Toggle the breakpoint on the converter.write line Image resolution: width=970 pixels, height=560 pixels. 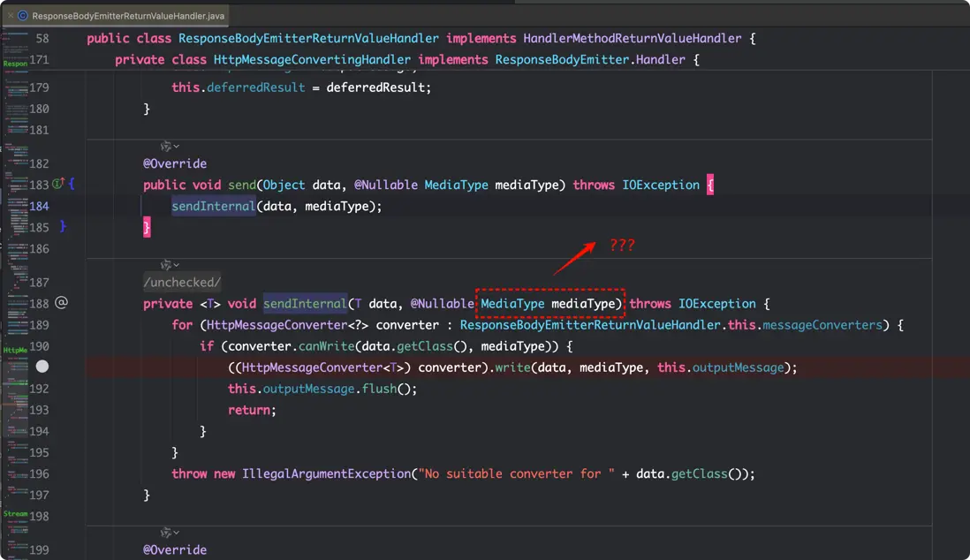click(42, 367)
